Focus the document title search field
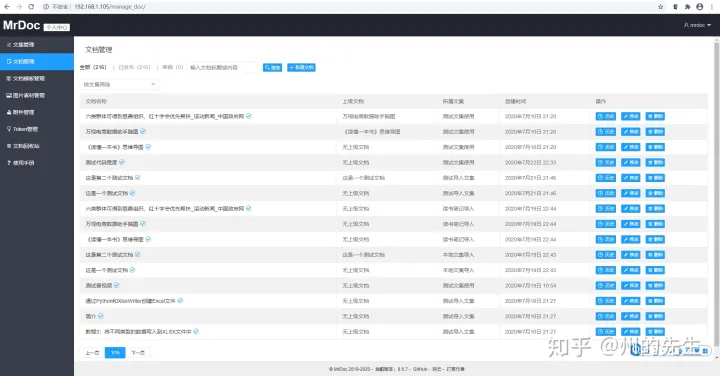This screenshot has width=720, height=376. (222, 67)
